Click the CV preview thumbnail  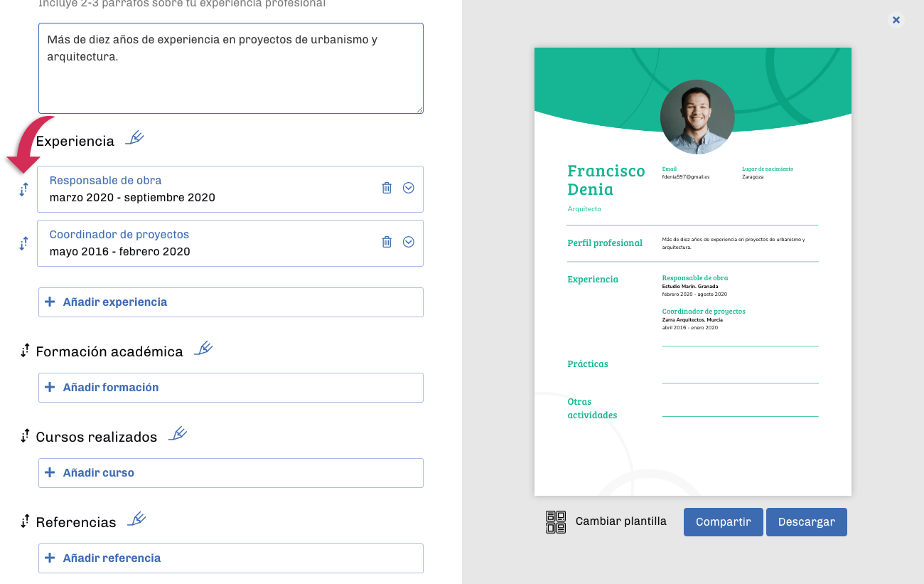coord(693,272)
